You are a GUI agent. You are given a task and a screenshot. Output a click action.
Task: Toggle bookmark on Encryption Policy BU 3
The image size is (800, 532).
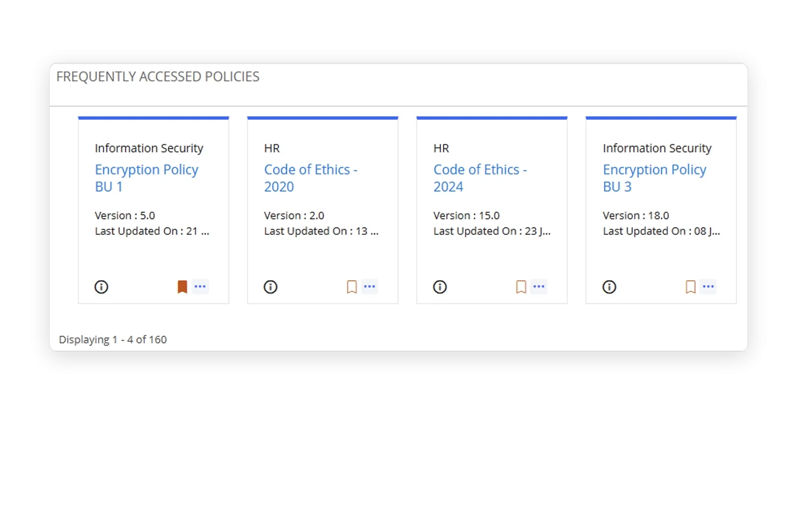point(690,287)
